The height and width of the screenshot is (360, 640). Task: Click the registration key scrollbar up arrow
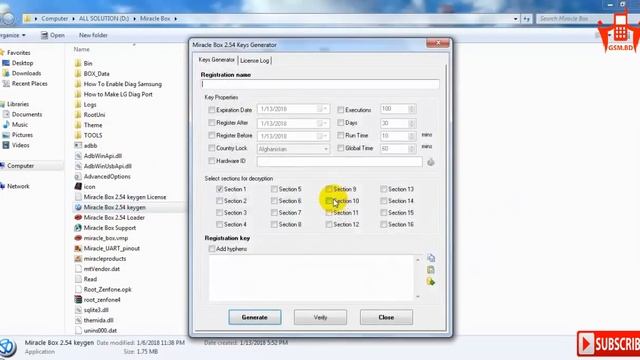click(x=418, y=260)
